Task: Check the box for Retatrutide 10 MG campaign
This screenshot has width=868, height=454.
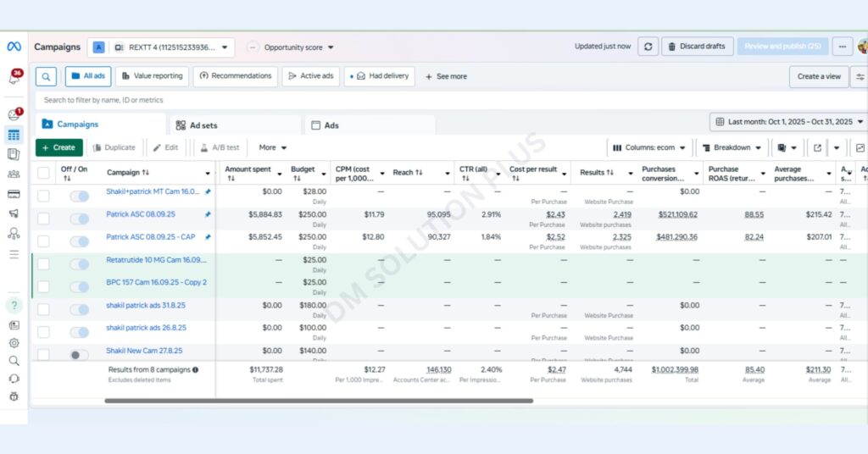Action: click(43, 263)
